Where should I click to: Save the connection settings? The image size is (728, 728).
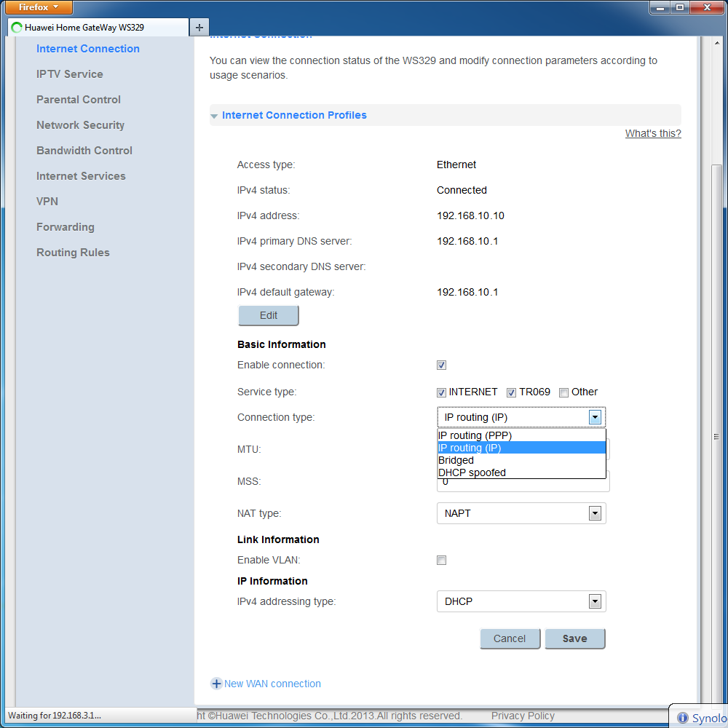[x=575, y=639]
